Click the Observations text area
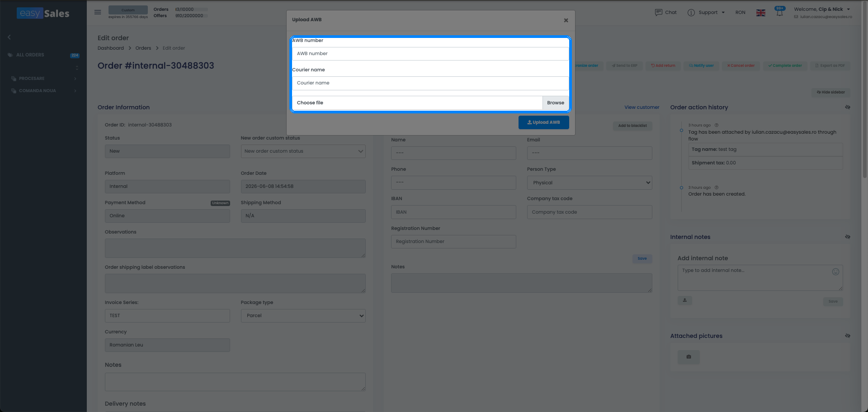 tap(235, 248)
